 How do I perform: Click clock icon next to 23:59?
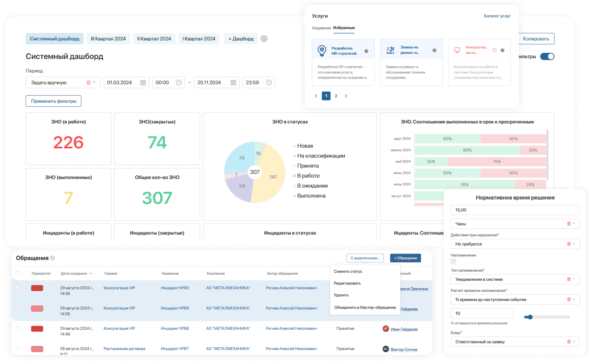(269, 82)
